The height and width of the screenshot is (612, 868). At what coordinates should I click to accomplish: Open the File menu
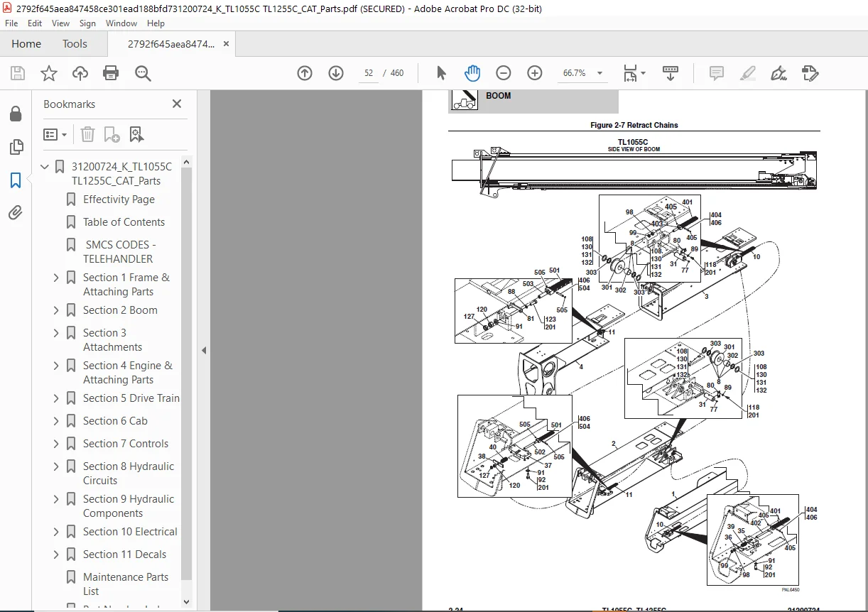[12, 23]
